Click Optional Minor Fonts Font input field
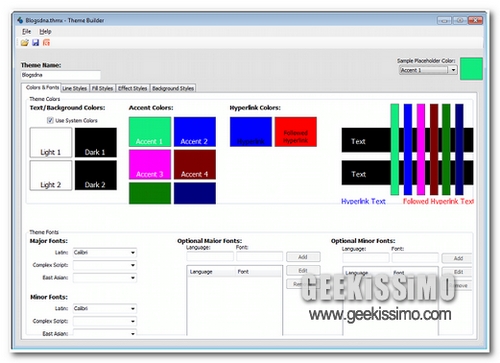Viewport: 500px width, 363px height. coord(415,258)
